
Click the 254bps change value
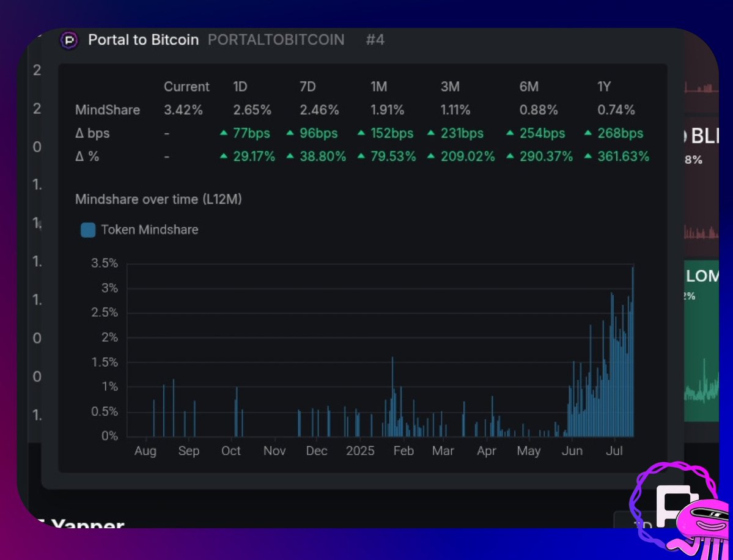pos(542,133)
